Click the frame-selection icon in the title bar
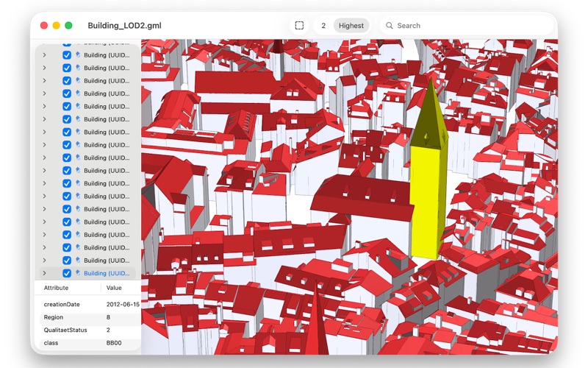Screen dimensions: 588x368 (x=299, y=26)
